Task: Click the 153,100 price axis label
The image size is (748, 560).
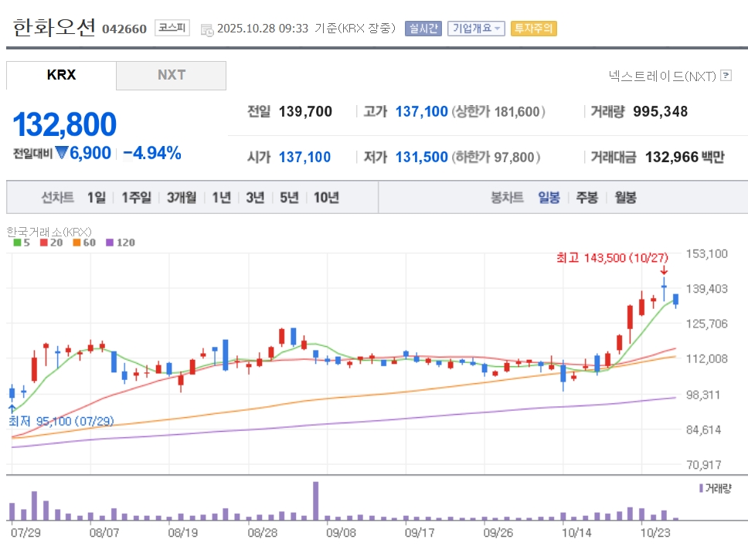Action: coord(706,254)
